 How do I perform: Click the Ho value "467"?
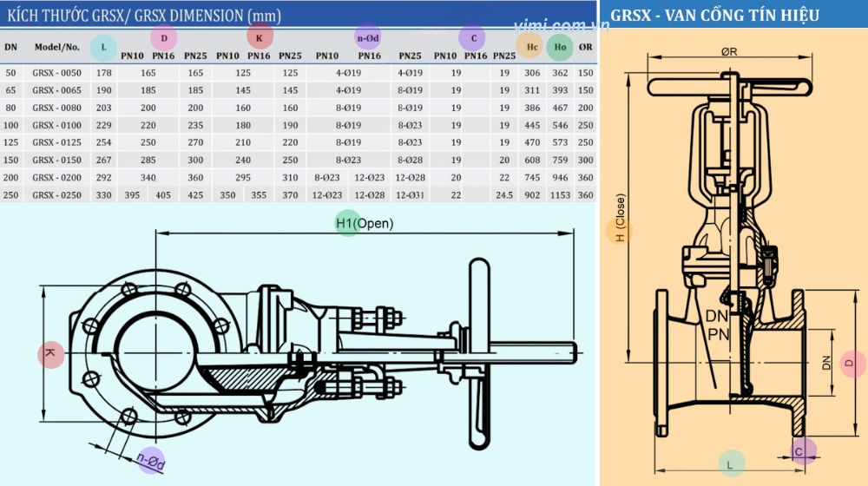(560, 108)
